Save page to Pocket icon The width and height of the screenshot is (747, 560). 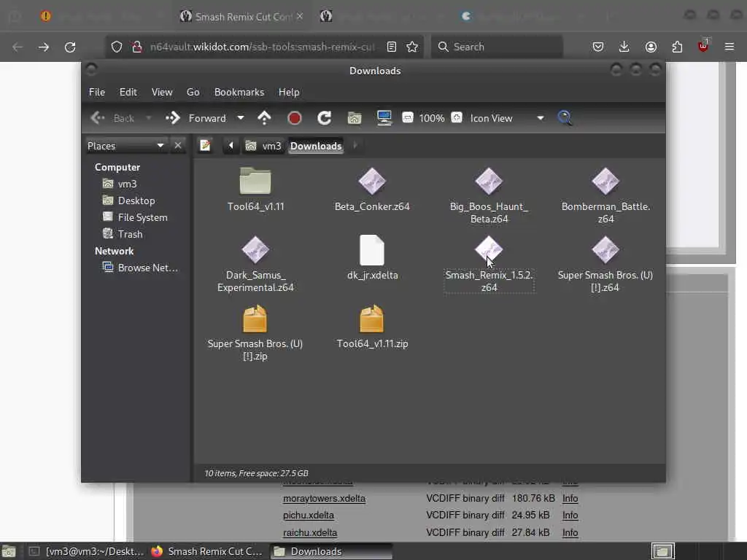598,47
